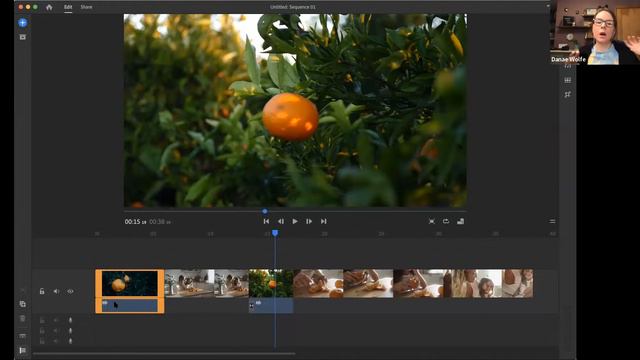Screen dimensions: 640x360
Task: Hide the main video track with eye icon
Action: pos(70,291)
